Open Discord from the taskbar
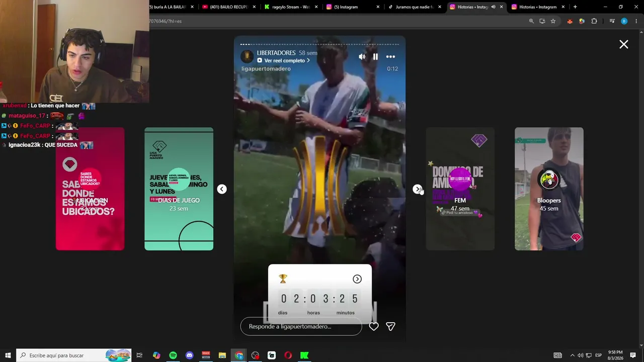 point(190,355)
